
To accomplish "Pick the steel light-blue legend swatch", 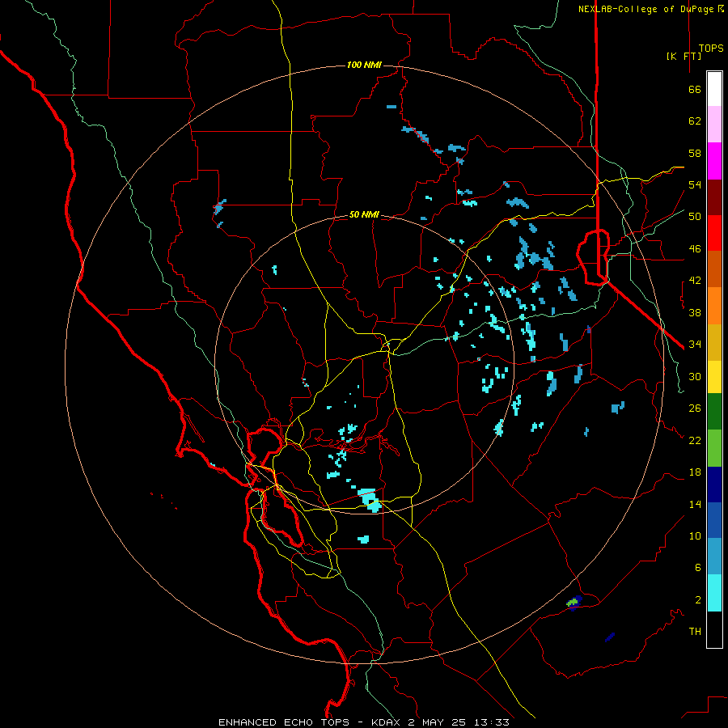I will 714,557.
